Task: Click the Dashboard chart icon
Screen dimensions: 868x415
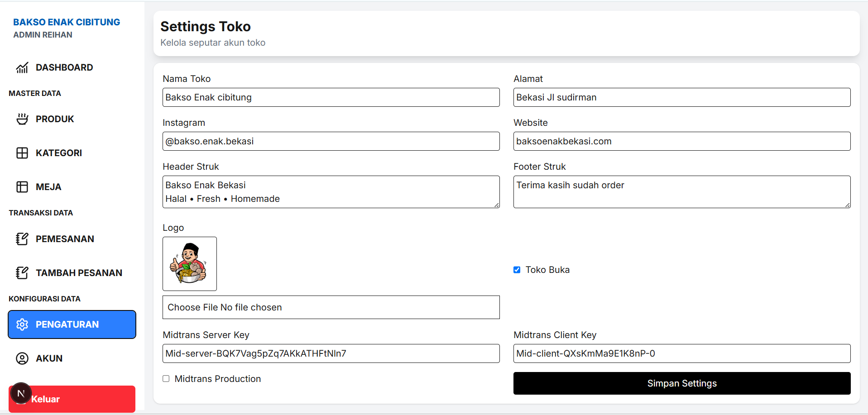Action: tap(22, 67)
